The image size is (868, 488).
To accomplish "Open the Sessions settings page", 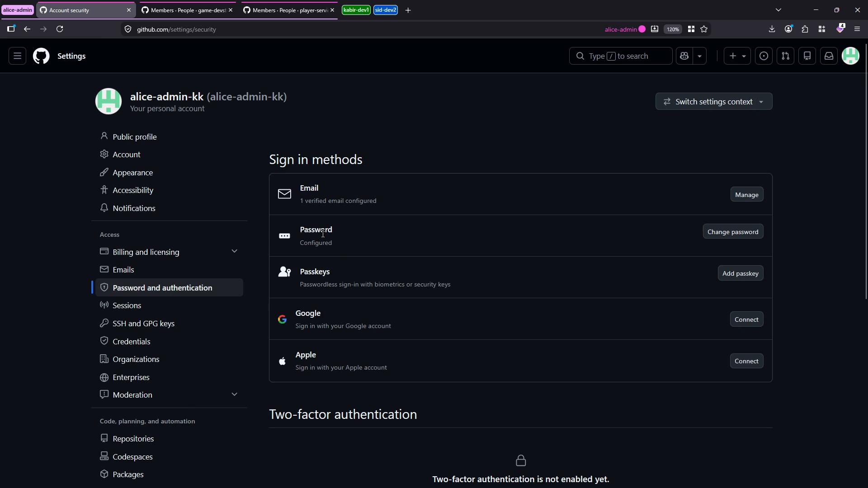I will coord(169,305).
